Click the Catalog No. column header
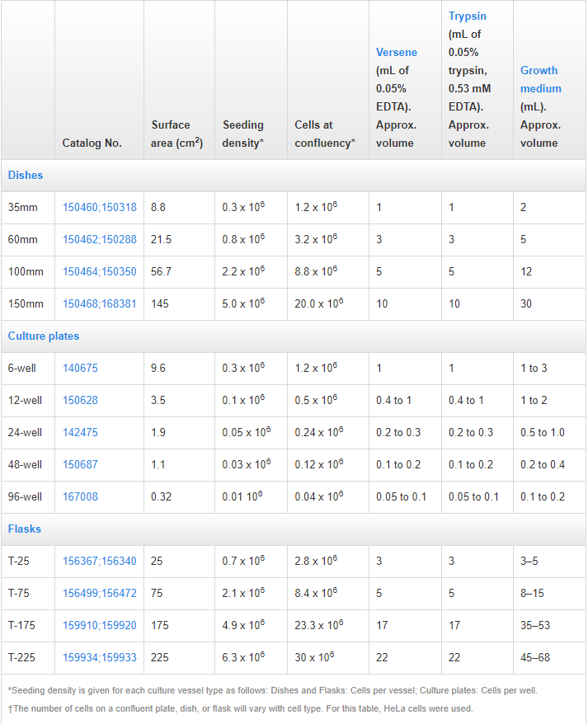This screenshot has width=588, height=724. tap(92, 143)
